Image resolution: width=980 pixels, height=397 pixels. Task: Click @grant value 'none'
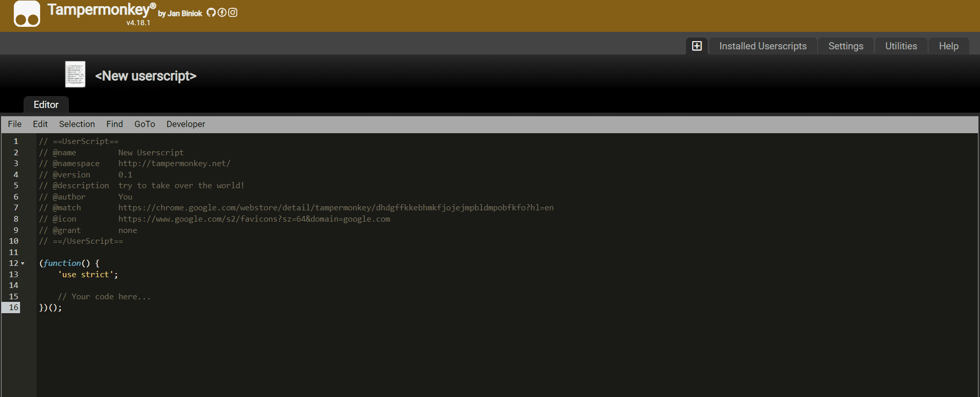tap(128, 230)
